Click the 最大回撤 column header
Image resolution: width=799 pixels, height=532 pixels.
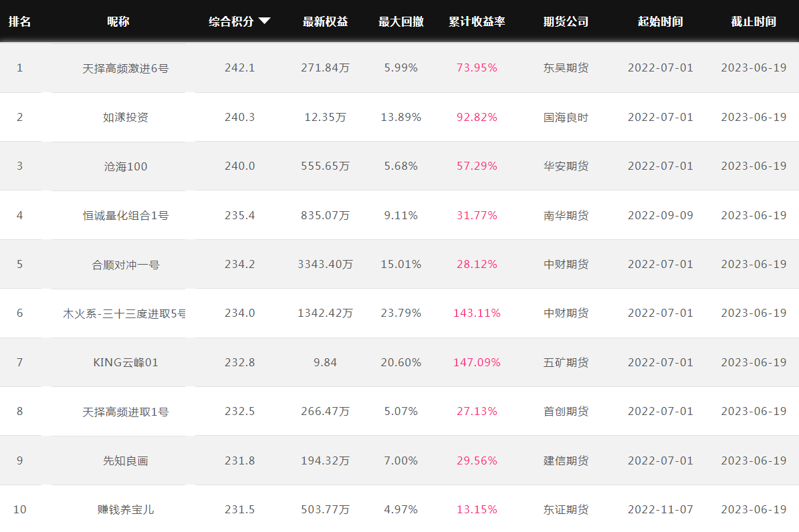(x=401, y=21)
